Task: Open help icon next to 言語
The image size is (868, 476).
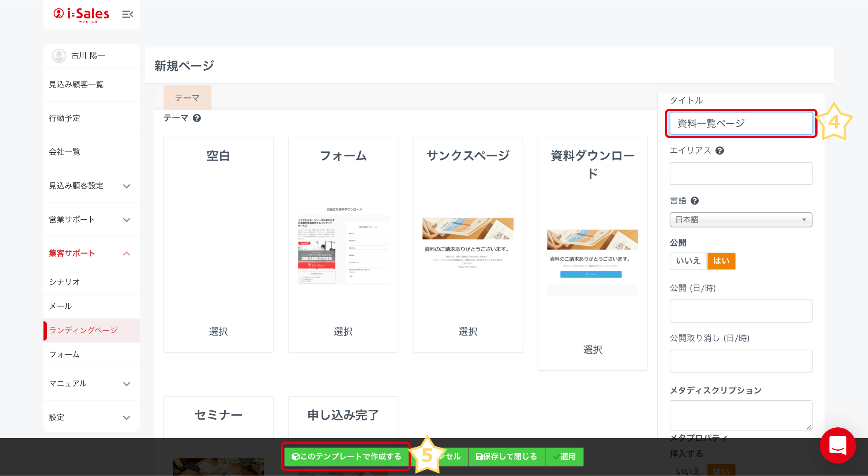Action: coord(695,201)
